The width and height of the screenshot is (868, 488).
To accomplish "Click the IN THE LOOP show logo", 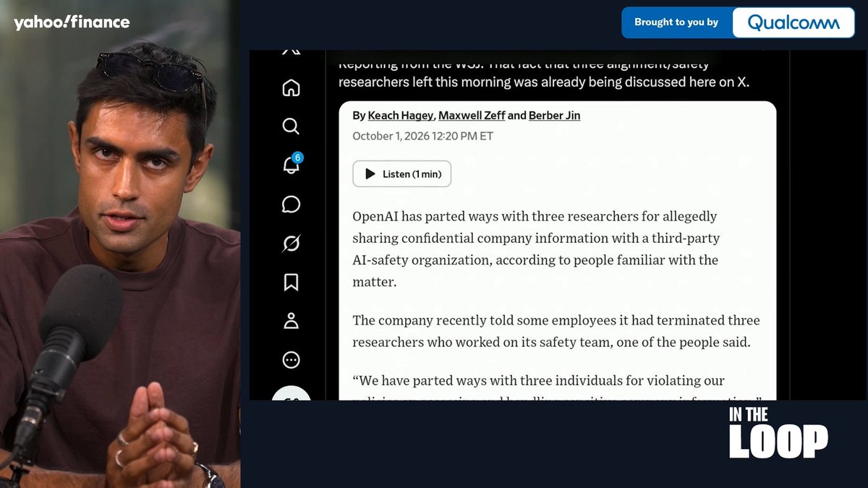I will (x=778, y=432).
